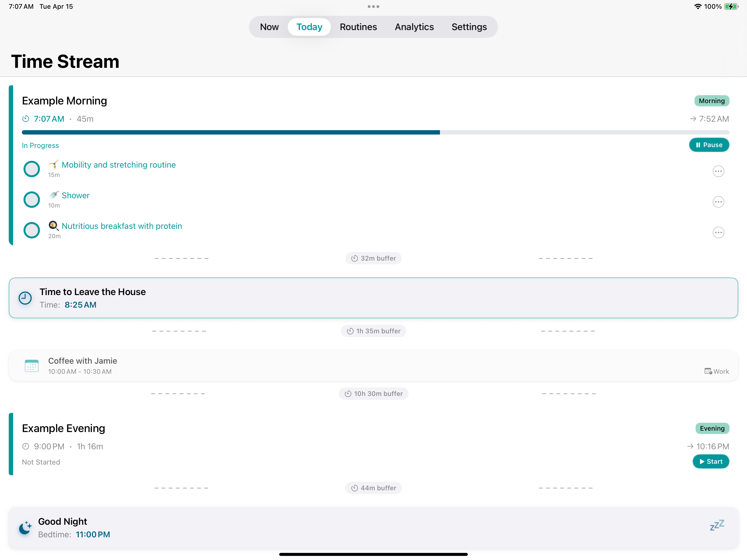This screenshot has width=747, height=560.
Task: Click the clock icon on Time to Leave the House
Action: pyautogui.click(x=25, y=298)
